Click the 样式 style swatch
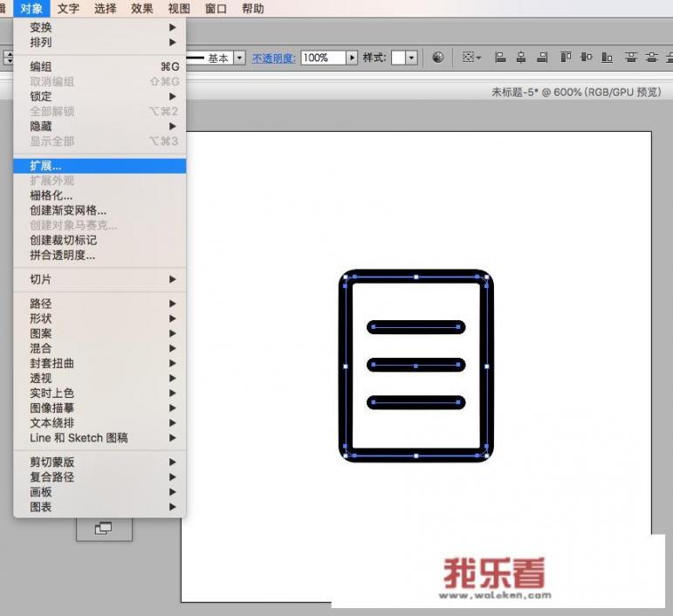The width and height of the screenshot is (673, 616). [398, 58]
